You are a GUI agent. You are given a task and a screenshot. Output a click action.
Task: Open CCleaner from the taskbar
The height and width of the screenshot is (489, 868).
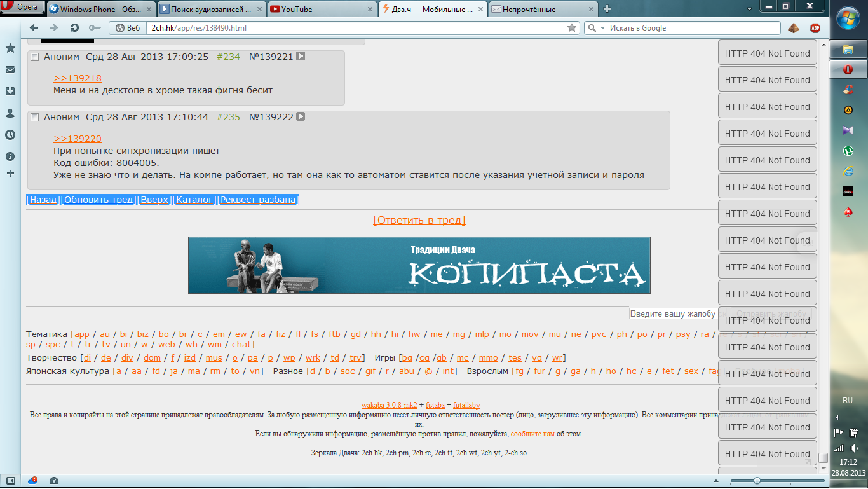pyautogui.click(x=848, y=90)
